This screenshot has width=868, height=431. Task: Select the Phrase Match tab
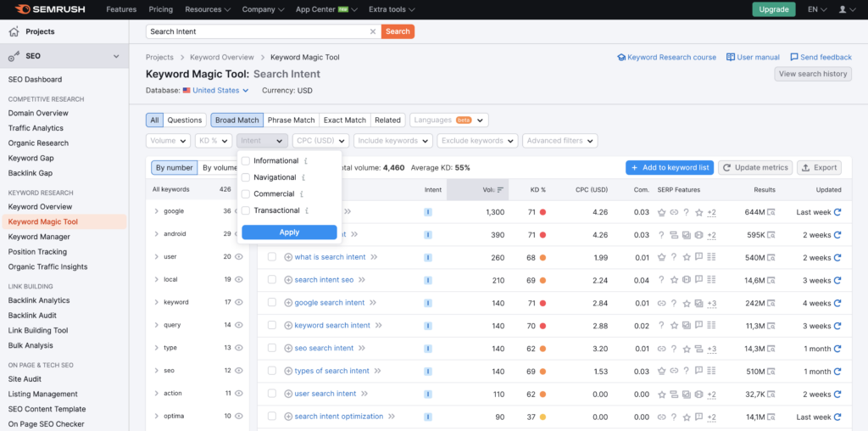tap(292, 120)
